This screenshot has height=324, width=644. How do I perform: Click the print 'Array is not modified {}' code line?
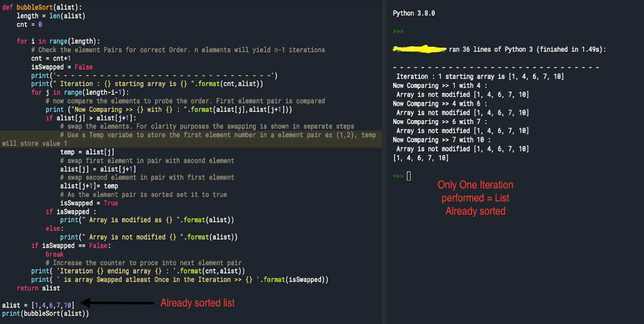149,237
